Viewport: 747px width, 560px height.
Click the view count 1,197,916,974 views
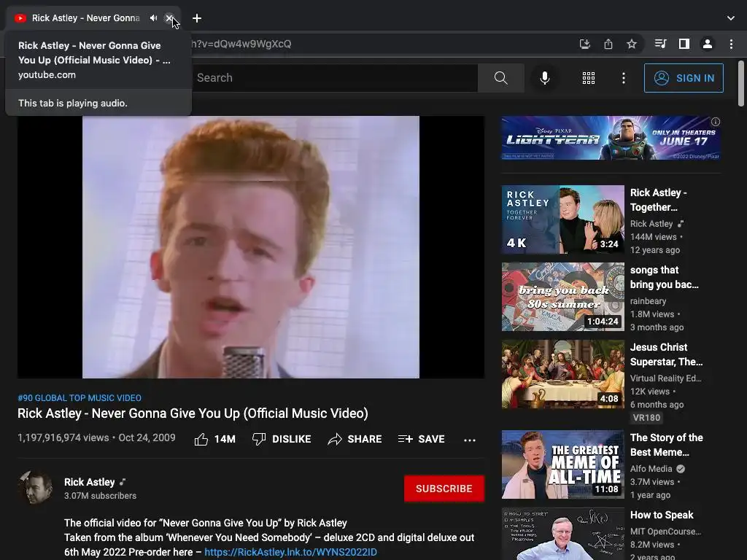coord(63,437)
